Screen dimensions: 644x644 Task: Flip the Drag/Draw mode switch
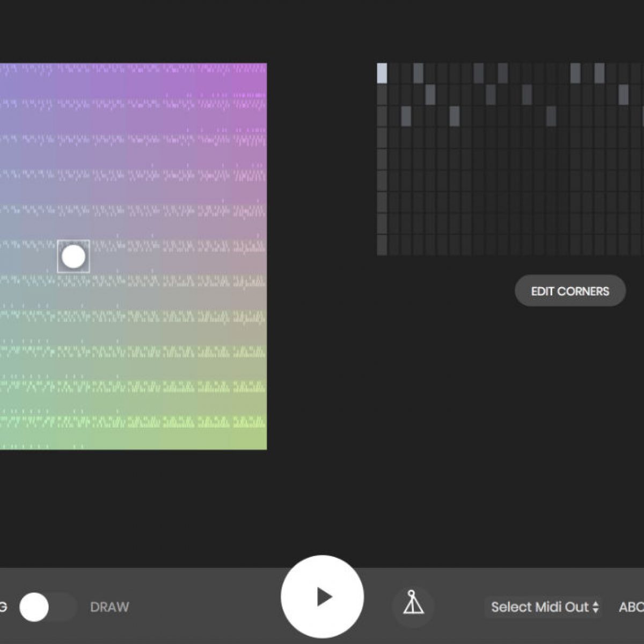[x=47, y=607]
